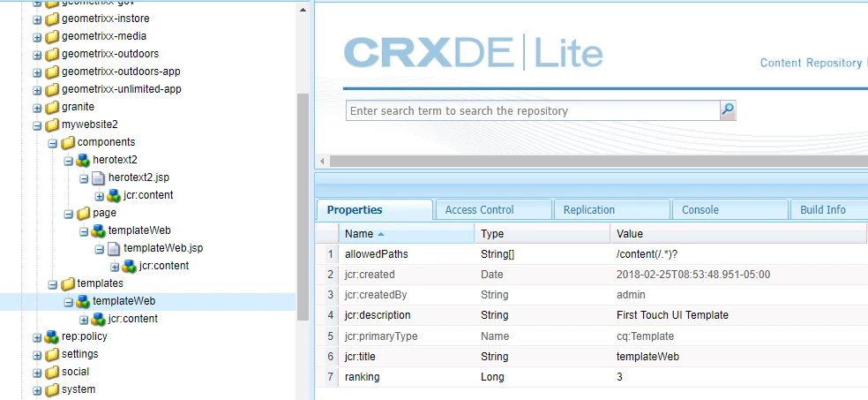Click the CRXDE Lite logo
Viewport: 868px width, 400px height.
pyautogui.click(x=474, y=52)
